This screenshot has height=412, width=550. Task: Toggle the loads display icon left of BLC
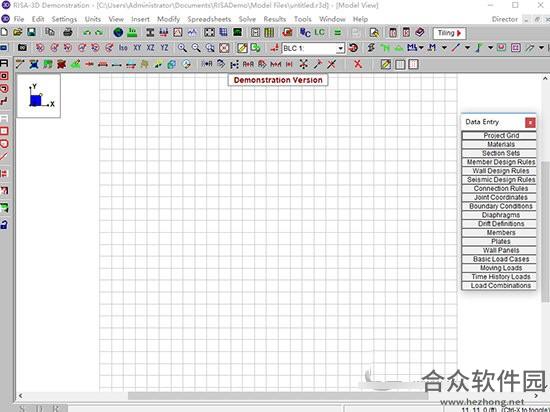[x=275, y=48]
